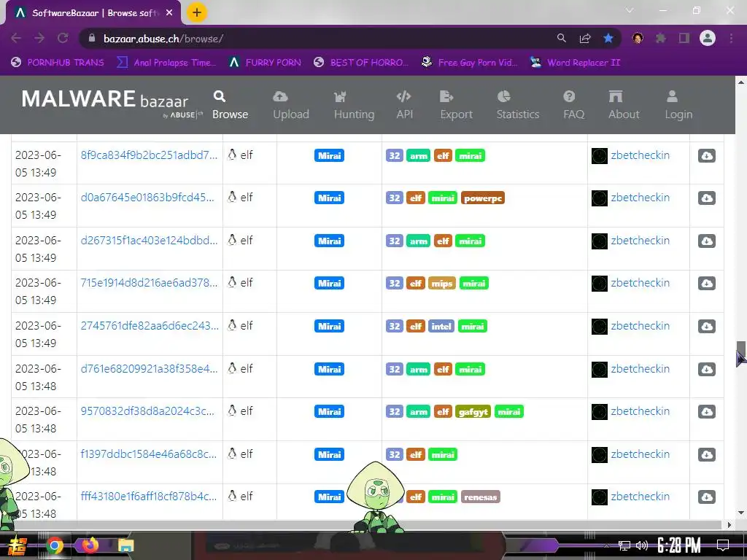View the Statistics page
The width and height of the screenshot is (747, 560).
pyautogui.click(x=517, y=105)
